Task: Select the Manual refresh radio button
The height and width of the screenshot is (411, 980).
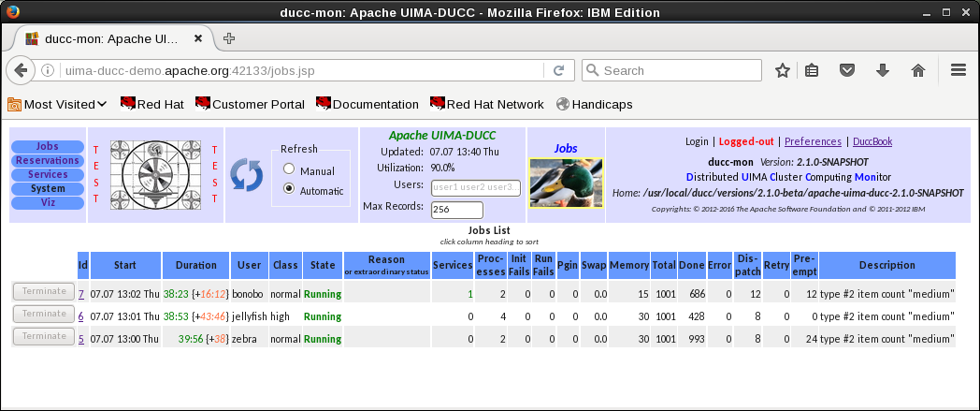Action: [x=289, y=169]
